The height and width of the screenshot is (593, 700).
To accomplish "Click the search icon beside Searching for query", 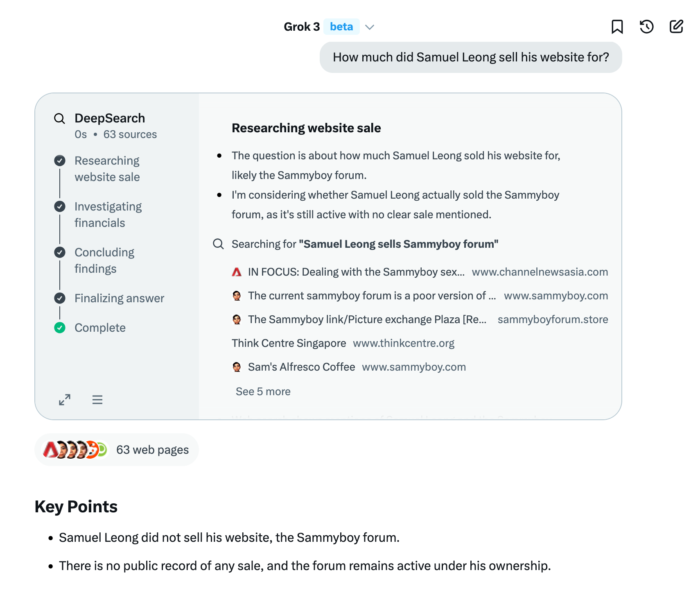I will [219, 244].
